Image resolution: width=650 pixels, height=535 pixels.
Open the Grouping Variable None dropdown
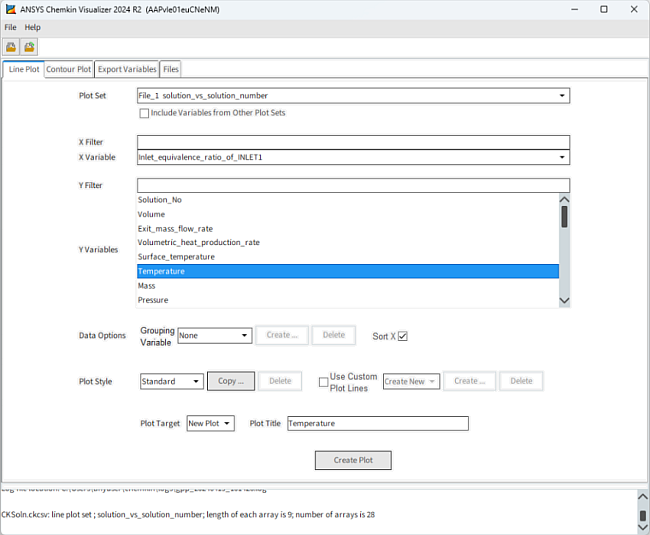click(215, 335)
